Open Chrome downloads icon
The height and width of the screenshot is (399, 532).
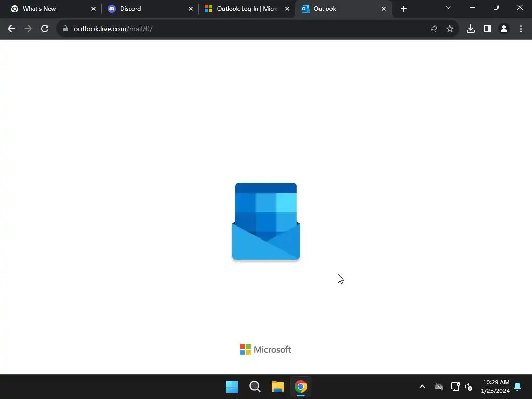point(471,29)
